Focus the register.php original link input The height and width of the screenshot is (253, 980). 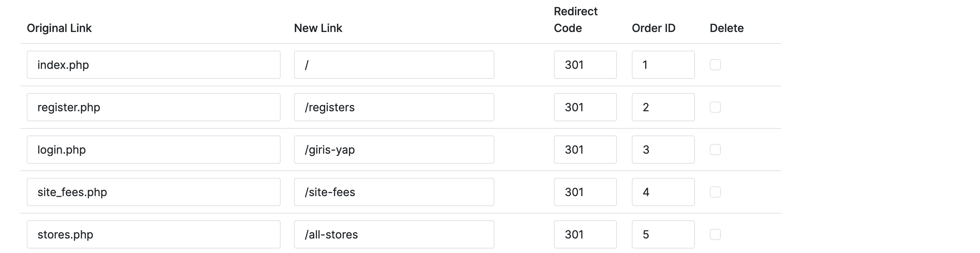pyautogui.click(x=153, y=107)
